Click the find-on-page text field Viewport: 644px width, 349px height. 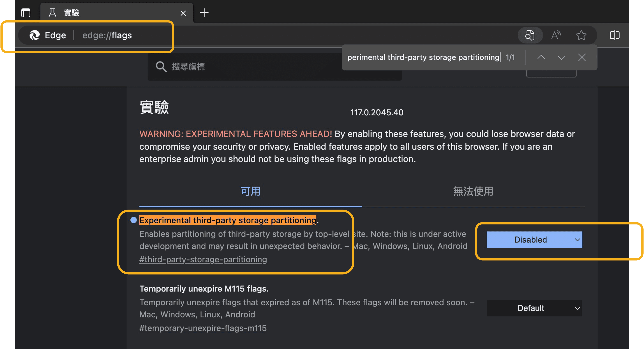(424, 57)
